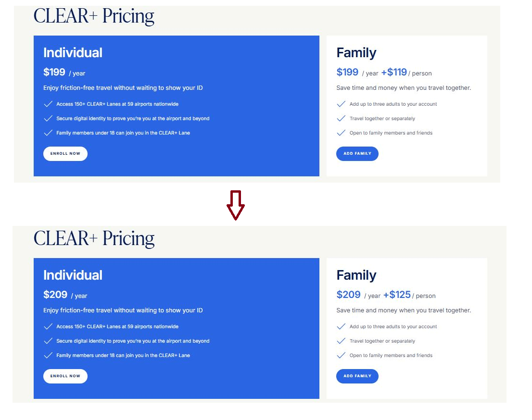Click checkmark next to "Secure digital identity" line
This screenshot has height=420, width=532.
[x=48, y=118]
